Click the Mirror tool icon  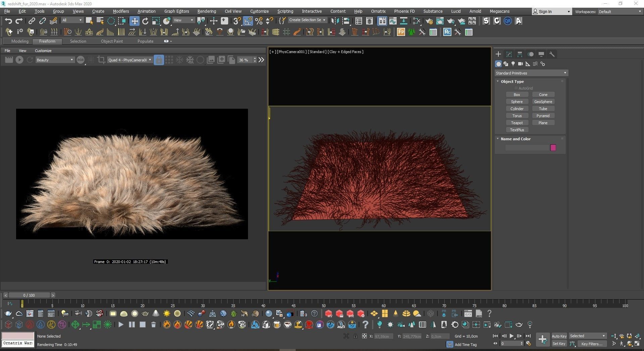coord(335,21)
